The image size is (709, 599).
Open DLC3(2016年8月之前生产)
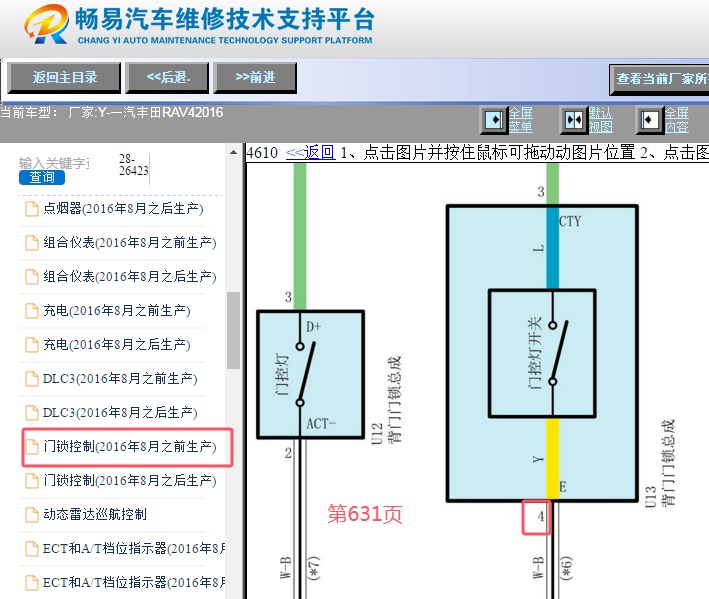click(120, 378)
